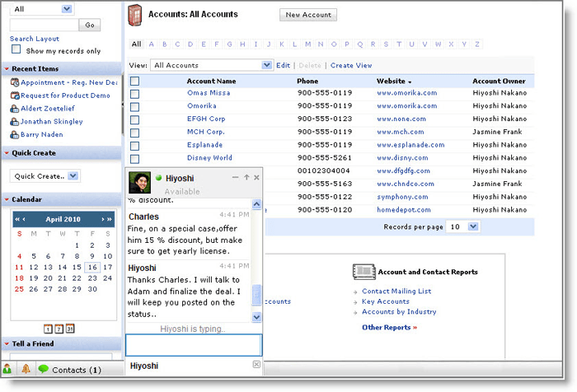Screen dimensions: 577x392
Task: Filter accounts by letter S
Action: (386, 44)
